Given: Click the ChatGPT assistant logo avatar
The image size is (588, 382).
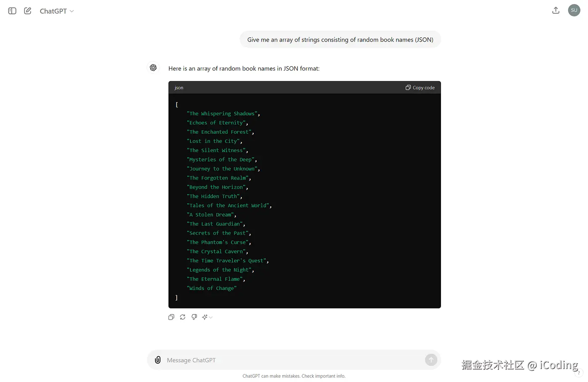Looking at the screenshot, I should tap(153, 68).
